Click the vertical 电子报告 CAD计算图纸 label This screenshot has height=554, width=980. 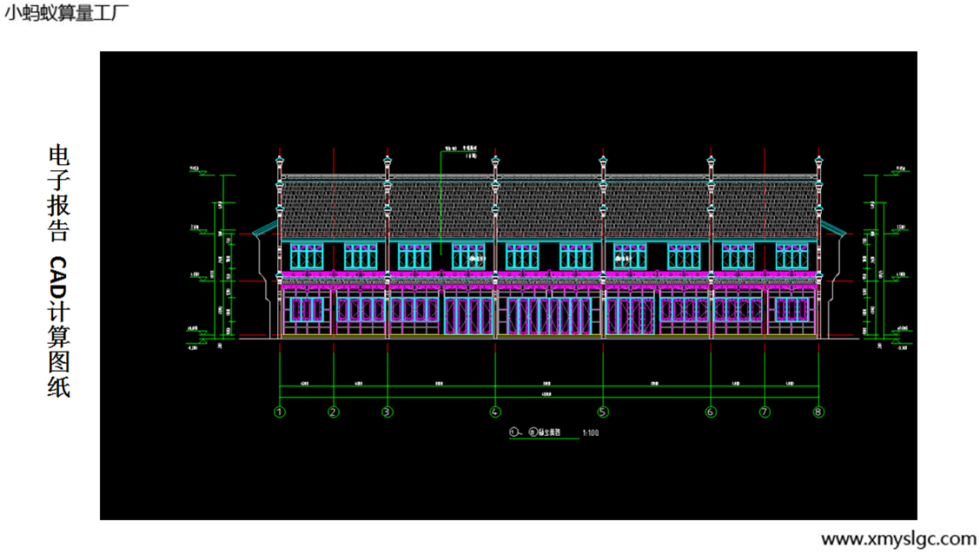58,272
